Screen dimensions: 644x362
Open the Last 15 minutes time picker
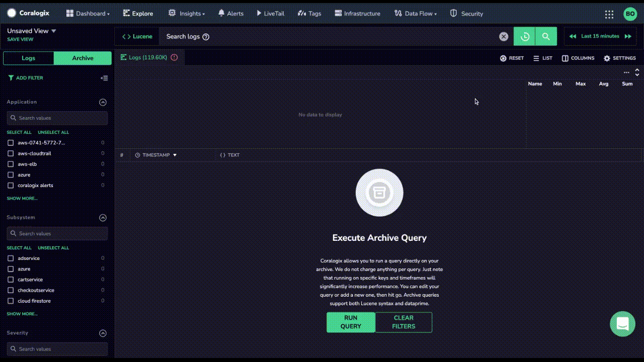pyautogui.click(x=600, y=36)
